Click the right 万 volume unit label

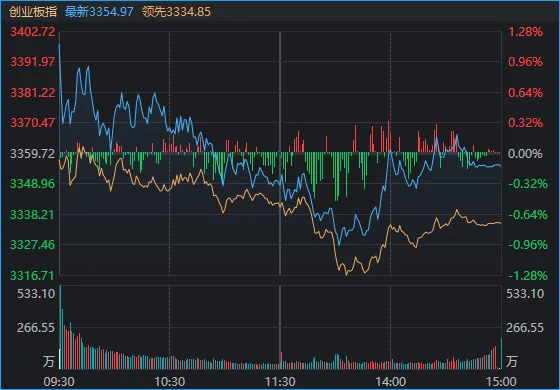point(512,361)
